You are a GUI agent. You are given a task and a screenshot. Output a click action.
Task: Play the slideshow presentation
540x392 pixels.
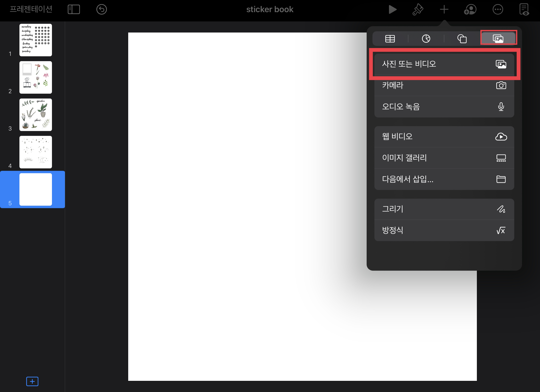[x=392, y=10]
